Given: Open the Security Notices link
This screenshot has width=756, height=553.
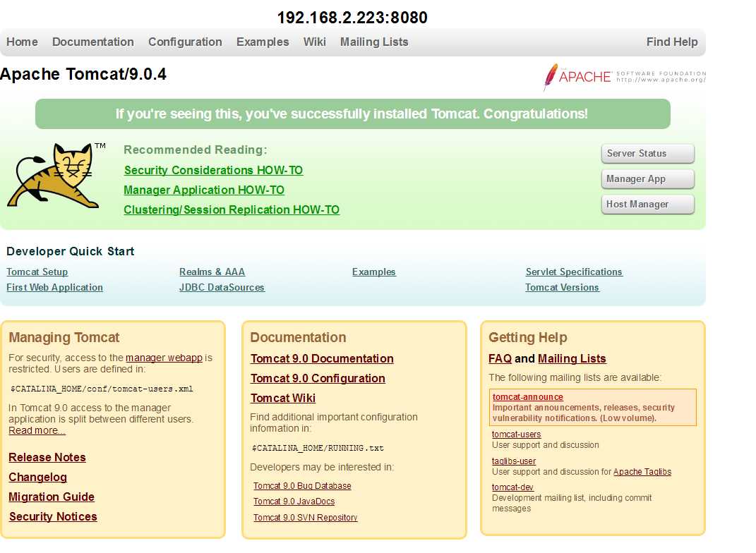Looking at the screenshot, I should 53,516.
